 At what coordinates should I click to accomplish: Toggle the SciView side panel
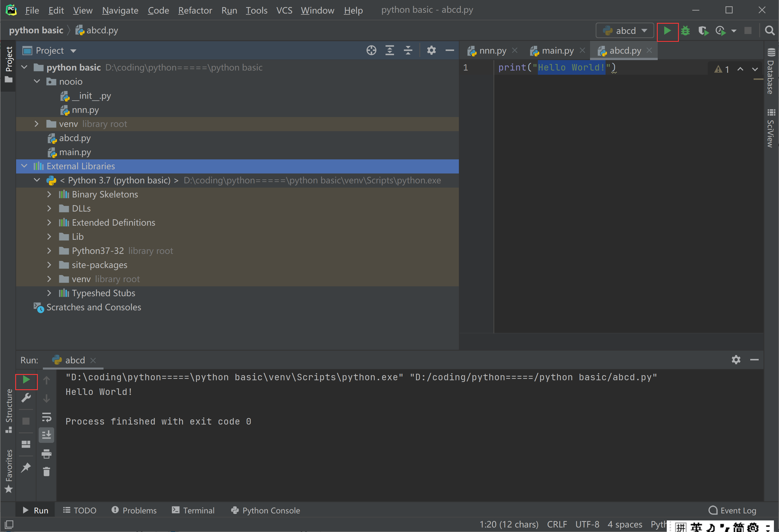point(771,128)
